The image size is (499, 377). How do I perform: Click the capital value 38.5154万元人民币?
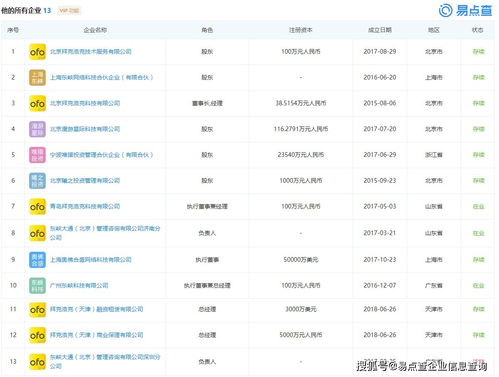click(301, 103)
